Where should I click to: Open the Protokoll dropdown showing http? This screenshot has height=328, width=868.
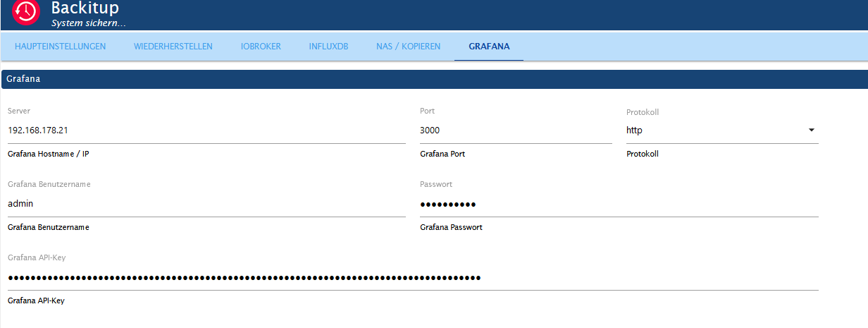[x=722, y=130]
